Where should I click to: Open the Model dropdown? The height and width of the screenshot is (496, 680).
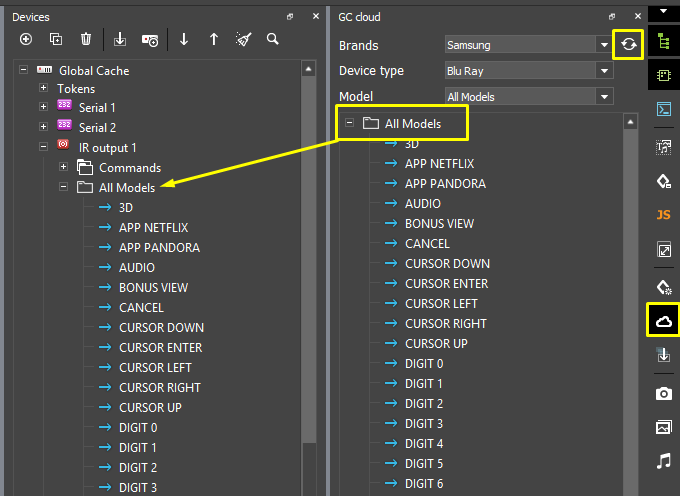coord(527,97)
